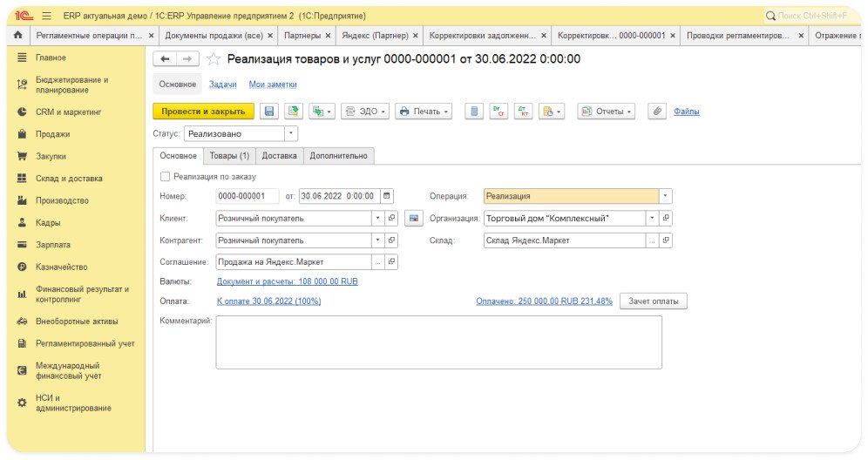Expand the Печать dropdown menu

pyautogui.click(x=425, y=112)
